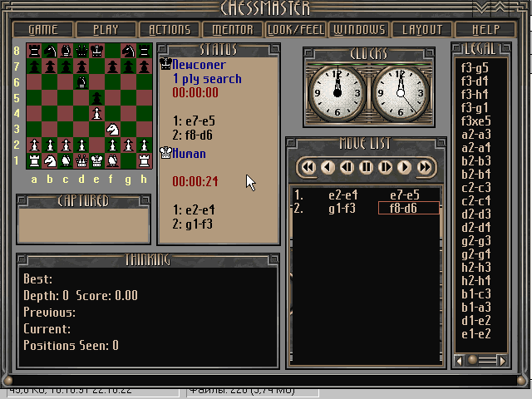This screenshot has height=399, width=532.
Task: Select the black bishop on c8
Action: 66,51
